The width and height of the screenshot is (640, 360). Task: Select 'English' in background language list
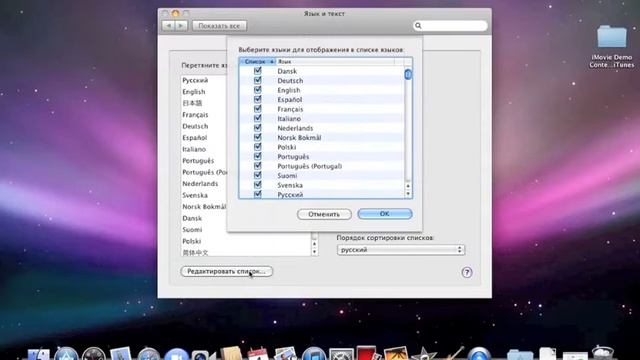pyautogui.click(x=194, y=92)
